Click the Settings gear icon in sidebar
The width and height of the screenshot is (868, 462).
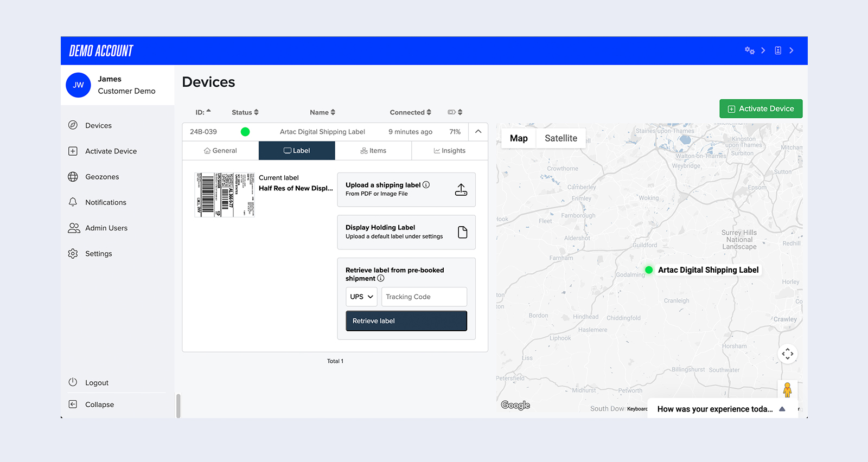tap(73, 253)
